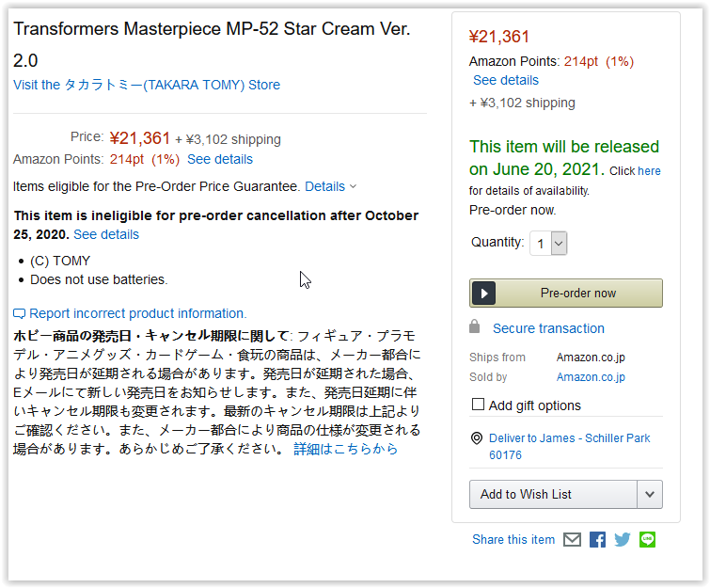Visit the TAKARA TOMY Store link
Viewport: 710px width, 588px height.
[147, 85]
